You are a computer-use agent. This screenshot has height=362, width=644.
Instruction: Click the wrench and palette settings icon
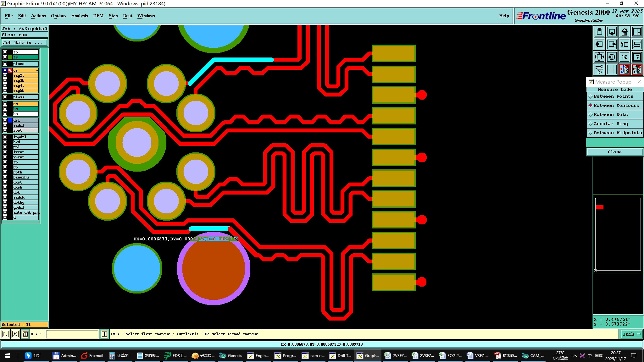599,69
